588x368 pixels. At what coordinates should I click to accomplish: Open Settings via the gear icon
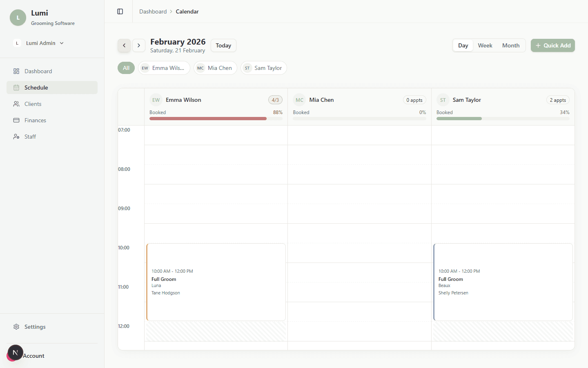coord(16,327)
